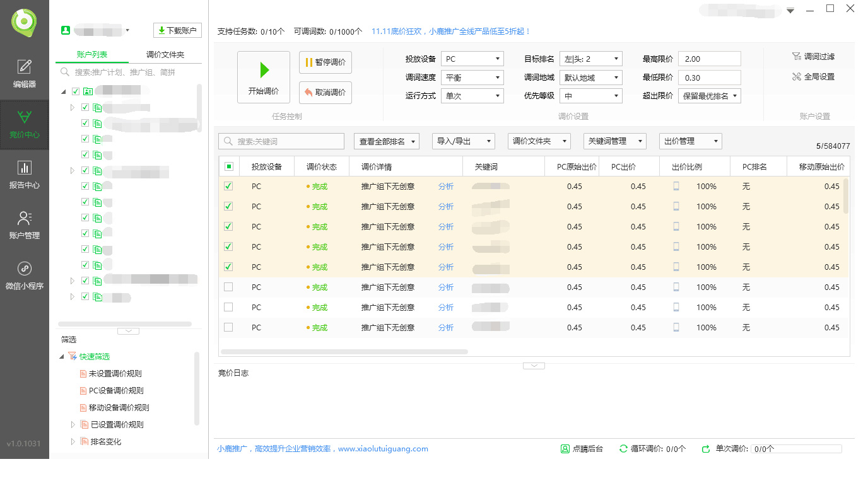This screenshot has width=868, height=481.
Task: Open 报告中心 report center
Action: (x=24, y=175)
